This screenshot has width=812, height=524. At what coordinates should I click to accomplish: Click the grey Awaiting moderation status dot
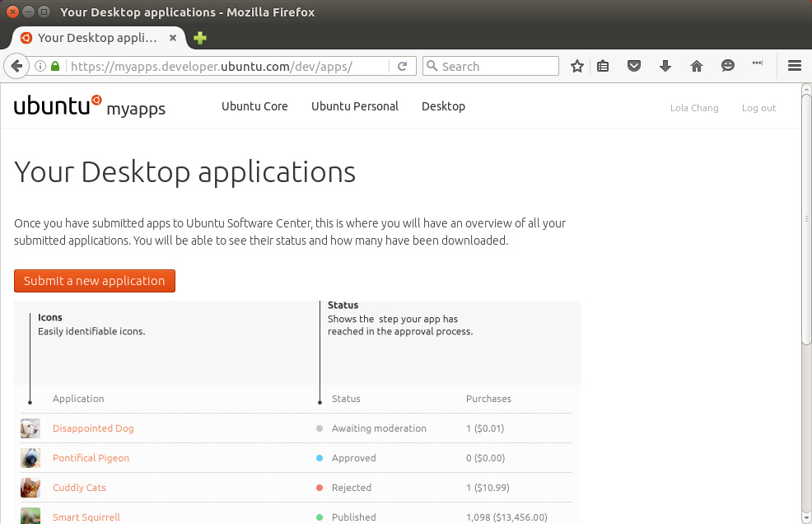pyautogui.click(x=320, y=428)
